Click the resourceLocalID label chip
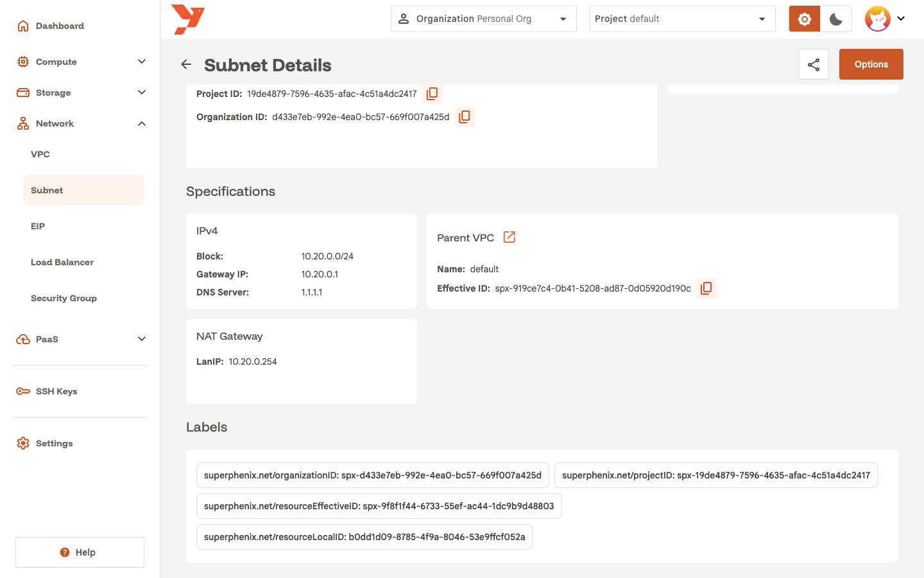Viewport: 924px width, 578px height. click(364, 537)
